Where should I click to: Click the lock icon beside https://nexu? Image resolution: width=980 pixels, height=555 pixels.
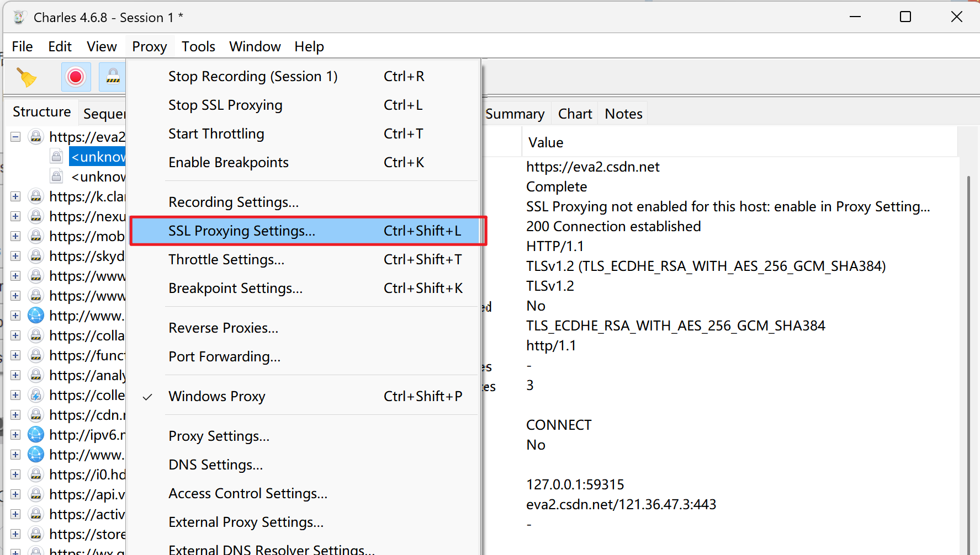coord(36,216)
